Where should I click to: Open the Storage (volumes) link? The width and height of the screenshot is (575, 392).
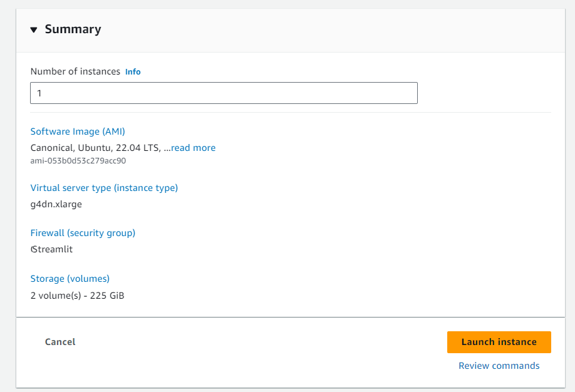tap(70, 279)
